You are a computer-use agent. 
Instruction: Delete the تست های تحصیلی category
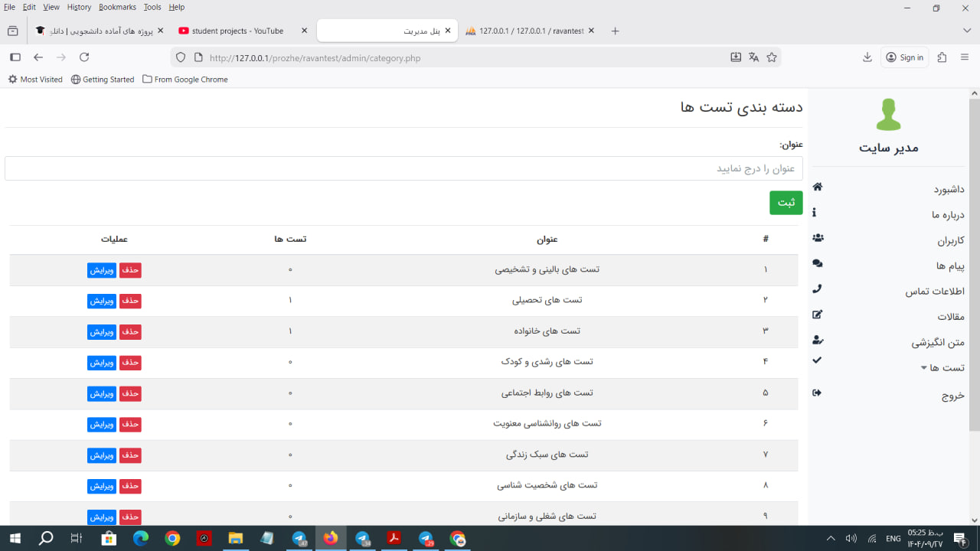point(130,301)
